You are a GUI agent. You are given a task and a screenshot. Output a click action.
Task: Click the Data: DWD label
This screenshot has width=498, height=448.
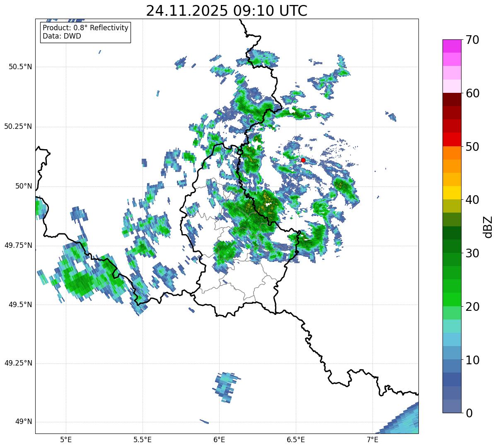coord(62,36)
